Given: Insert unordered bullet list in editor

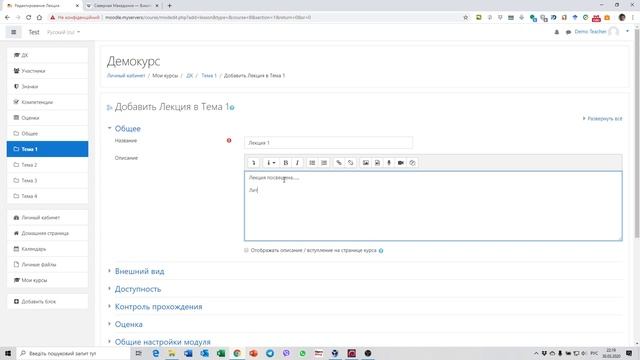Looking at the screenshot, I should coord(312,163).
